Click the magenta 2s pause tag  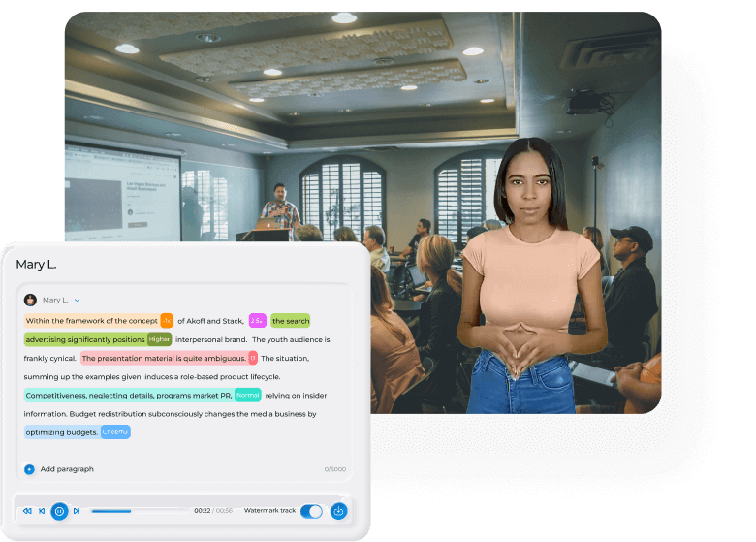(x=258, y=321)
